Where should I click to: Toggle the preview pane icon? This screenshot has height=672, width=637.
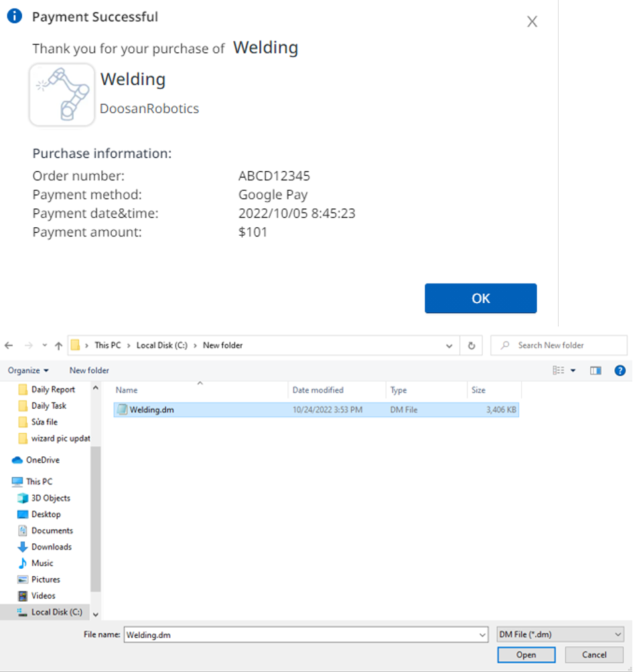coord(595,371)
